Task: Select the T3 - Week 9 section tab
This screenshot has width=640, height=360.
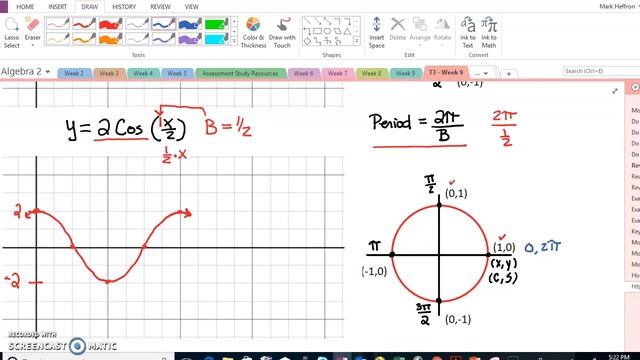Action: click(x=446, y=72)
